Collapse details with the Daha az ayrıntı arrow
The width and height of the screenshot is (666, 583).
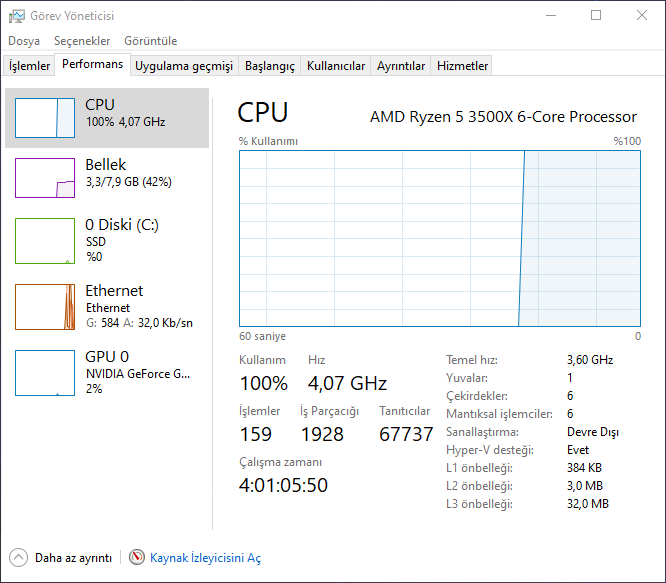coord(19,558)
